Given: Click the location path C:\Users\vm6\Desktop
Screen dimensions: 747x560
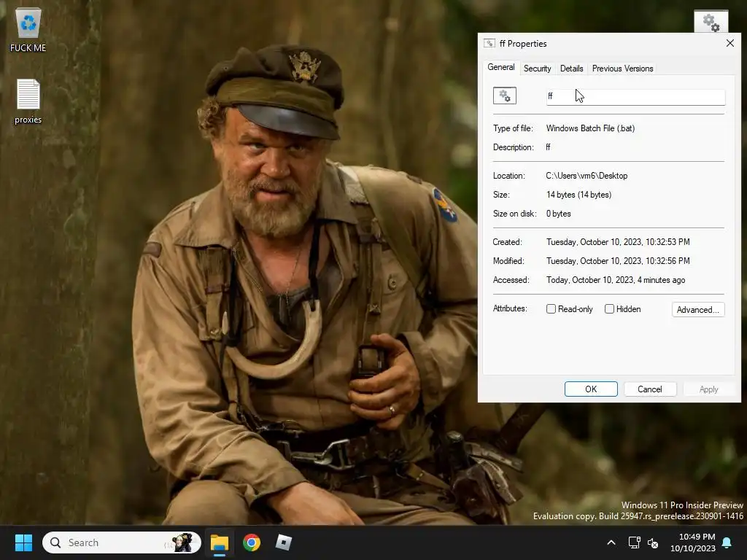Looking at the screenshot, I should pos(587,176).
